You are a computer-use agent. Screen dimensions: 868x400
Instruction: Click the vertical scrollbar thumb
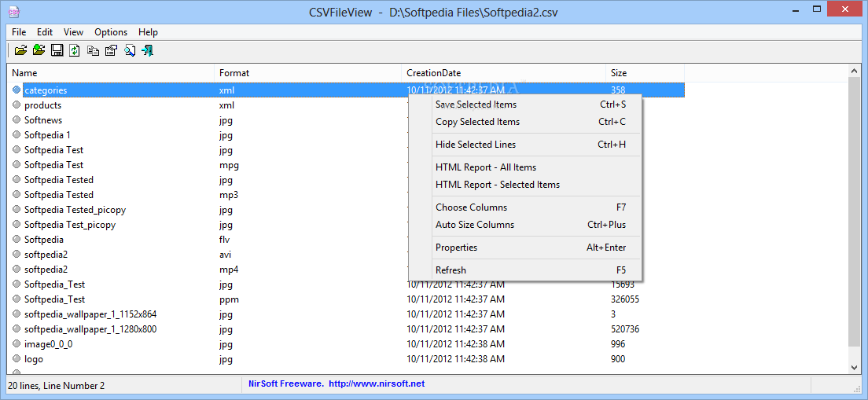point(854,213)
